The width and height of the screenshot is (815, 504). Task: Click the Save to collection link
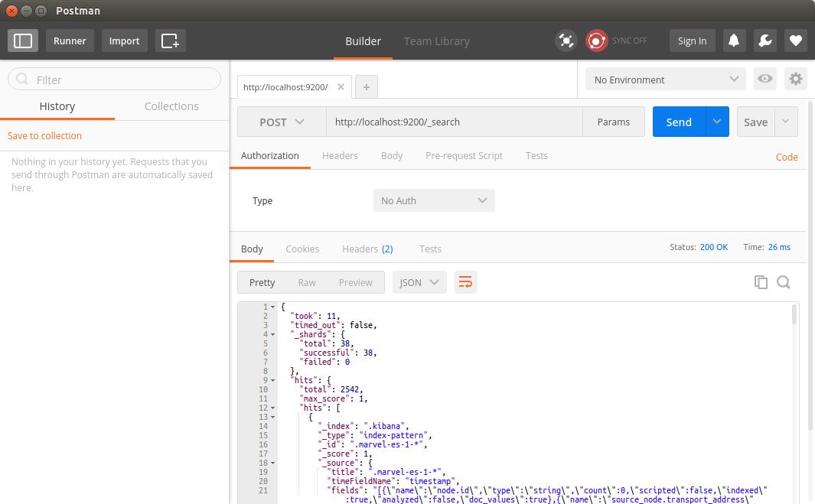[x=44, y=135]
